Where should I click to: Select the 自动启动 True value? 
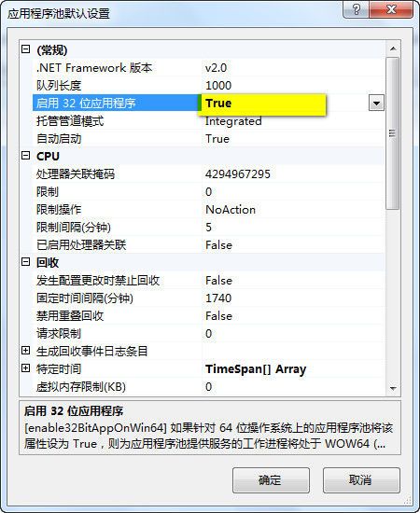click(217, 139)
